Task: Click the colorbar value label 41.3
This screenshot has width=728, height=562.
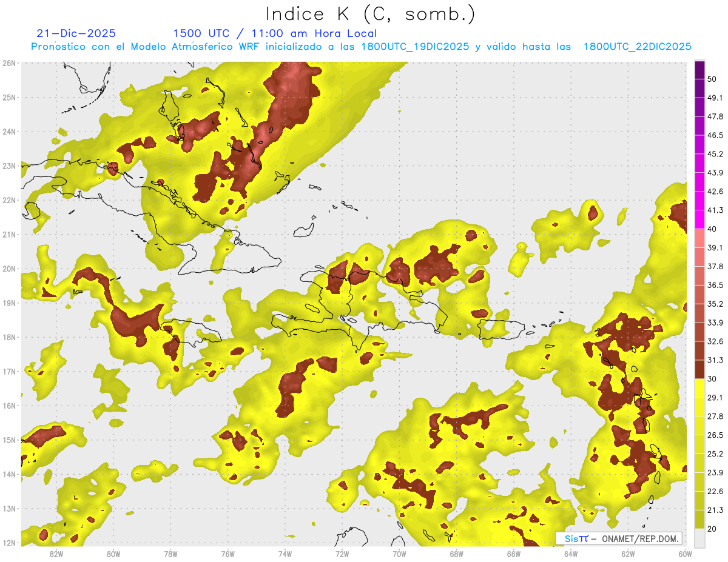Action: (715, 210)
